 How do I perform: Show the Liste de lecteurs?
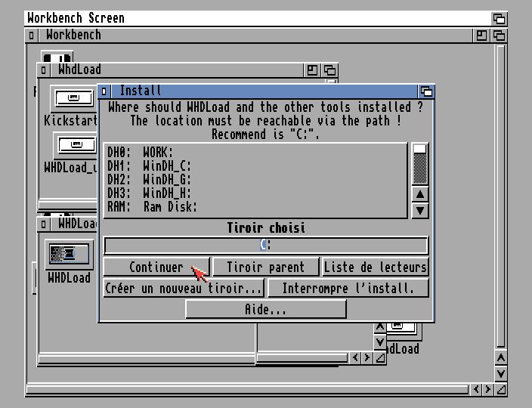click(376, 267)
